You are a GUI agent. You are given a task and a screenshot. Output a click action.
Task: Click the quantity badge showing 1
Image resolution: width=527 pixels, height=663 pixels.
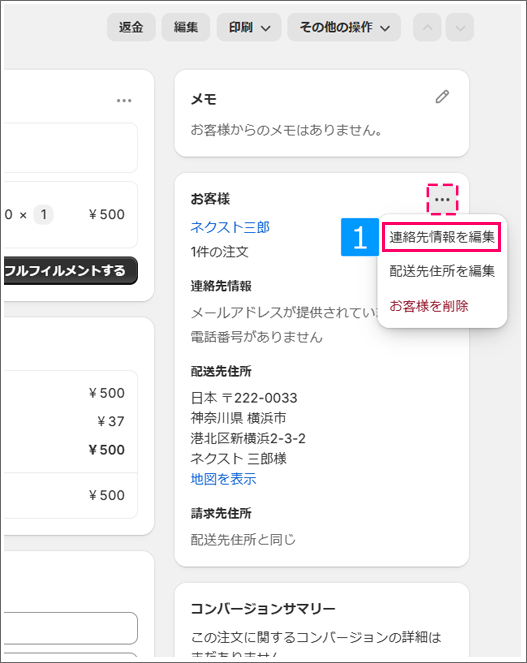44,214
